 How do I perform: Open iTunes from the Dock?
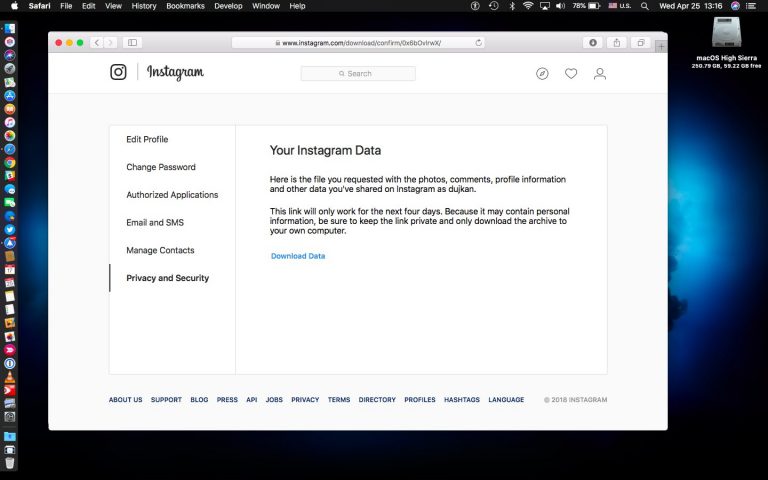coord(10,122)
